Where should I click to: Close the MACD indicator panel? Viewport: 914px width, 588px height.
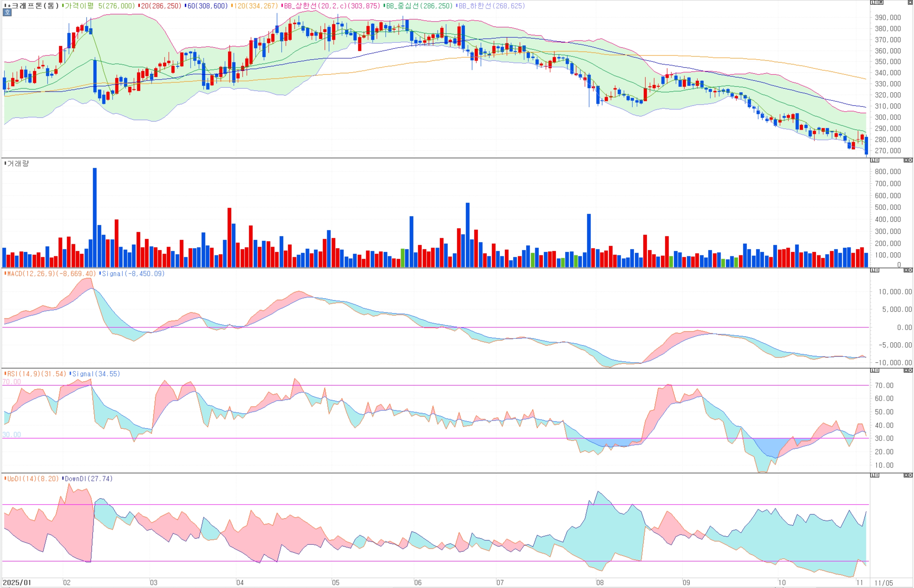click(x=911, y=270)
